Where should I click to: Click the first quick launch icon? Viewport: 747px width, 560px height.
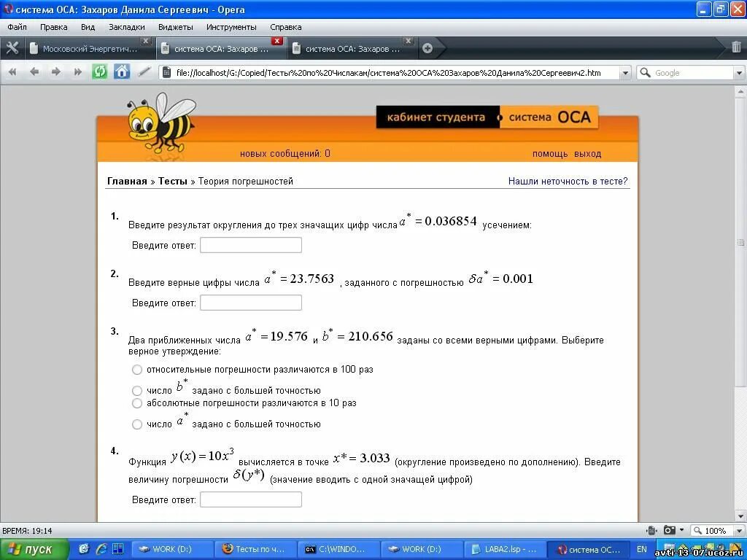(x=84, y=549)
